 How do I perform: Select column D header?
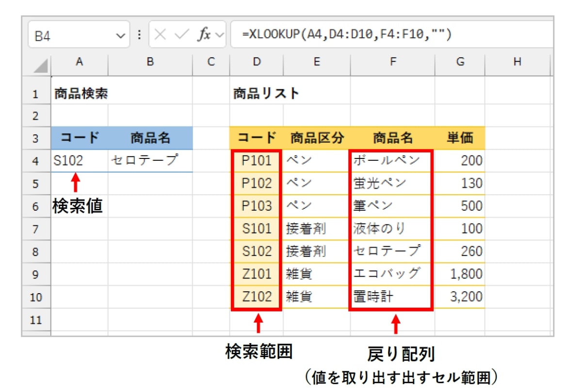[257, 62]
